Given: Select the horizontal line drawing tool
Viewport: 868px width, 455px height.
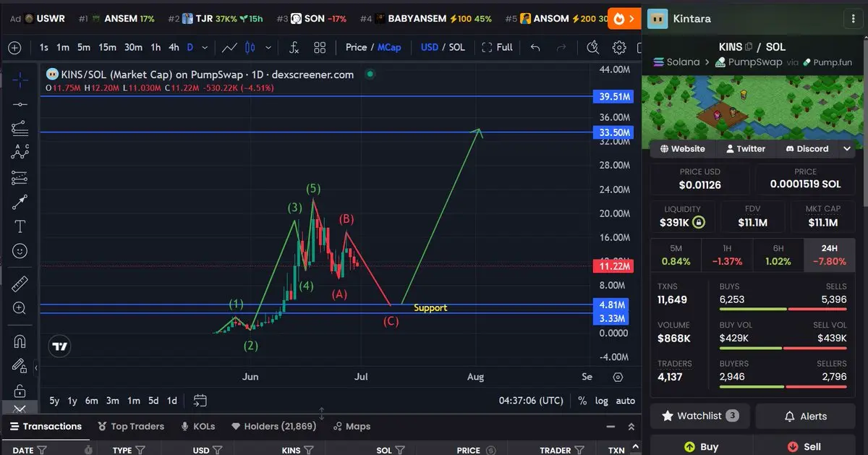Looking at the screenshot, I should [x=20, y=104].
